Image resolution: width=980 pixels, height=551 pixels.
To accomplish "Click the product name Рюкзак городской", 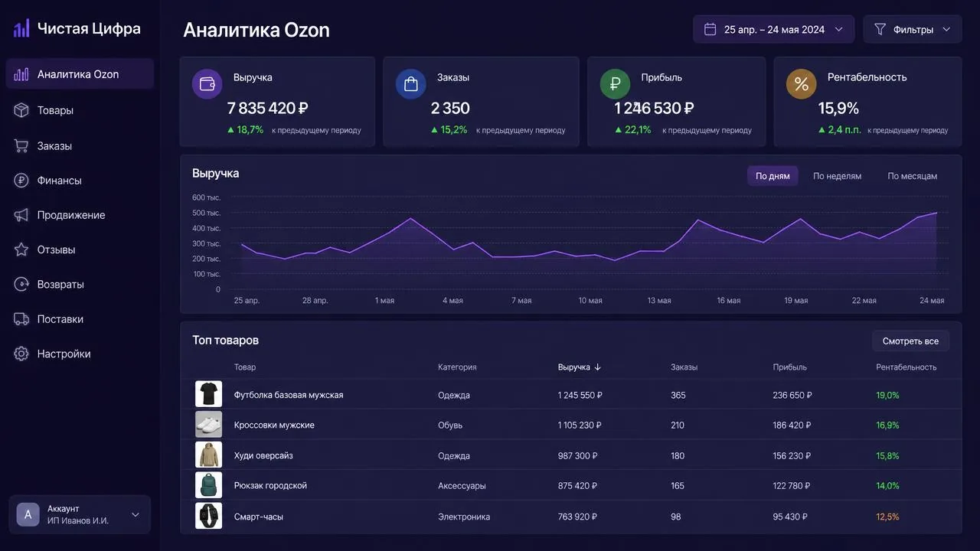I will (x=270, y=485).
